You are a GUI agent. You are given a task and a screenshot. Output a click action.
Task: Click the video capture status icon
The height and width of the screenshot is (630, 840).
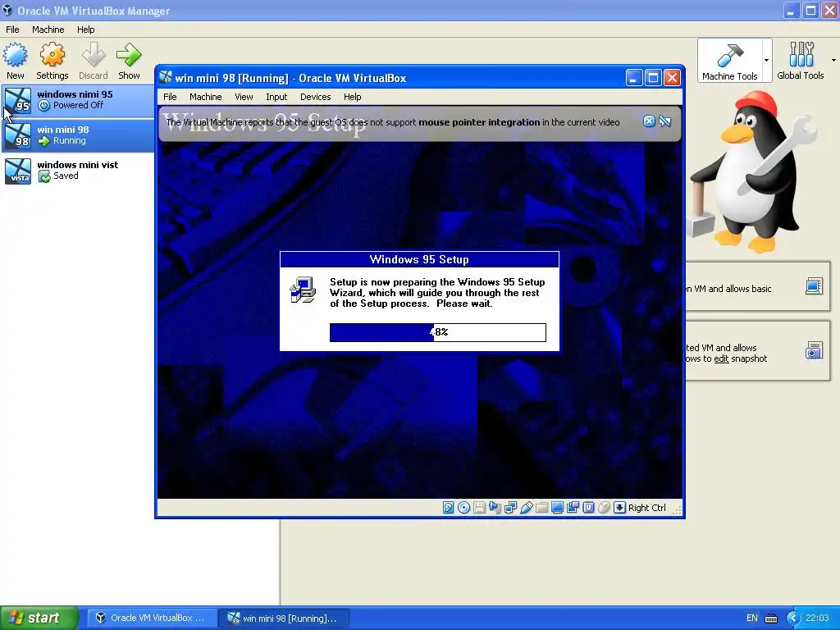pos(573,507)
